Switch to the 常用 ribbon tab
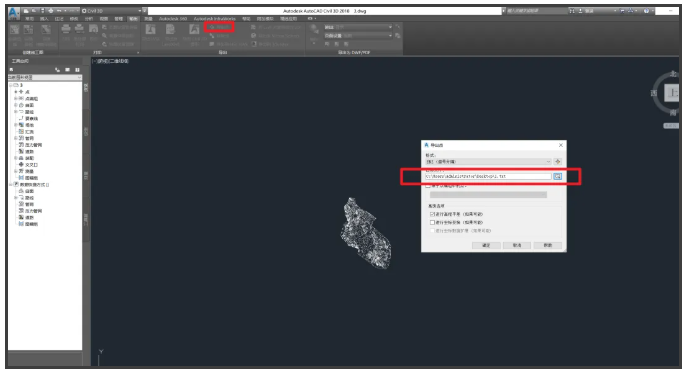Image resolution: width=690 pixels, height=376 pixels. tap(29, 19)
